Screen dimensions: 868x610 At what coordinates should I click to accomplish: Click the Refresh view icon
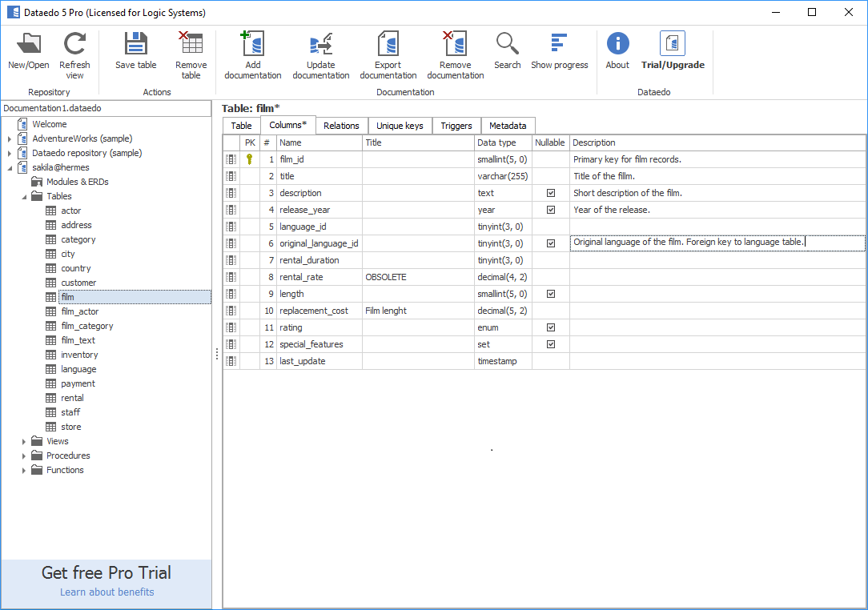[x=74, y=45]
